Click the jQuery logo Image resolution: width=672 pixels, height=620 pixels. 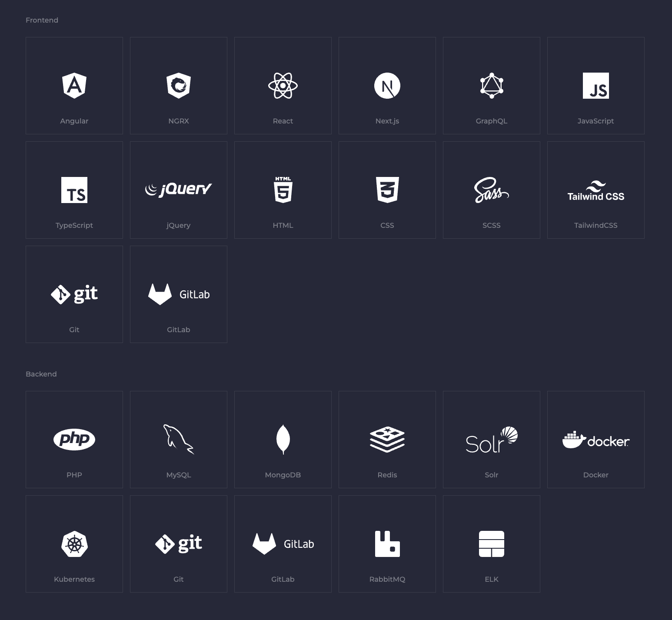click(x=179, y=190)
